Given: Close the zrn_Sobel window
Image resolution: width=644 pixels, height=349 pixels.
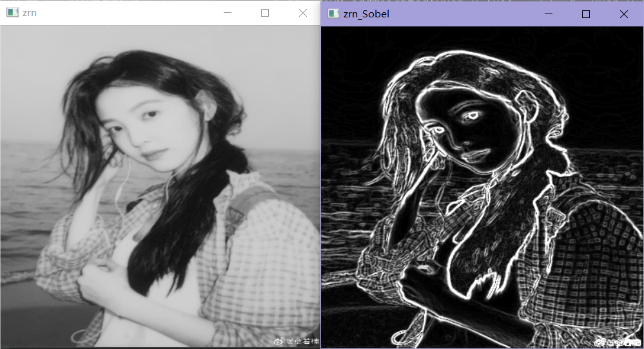Looking at the screenshot, I should (624, 14).
